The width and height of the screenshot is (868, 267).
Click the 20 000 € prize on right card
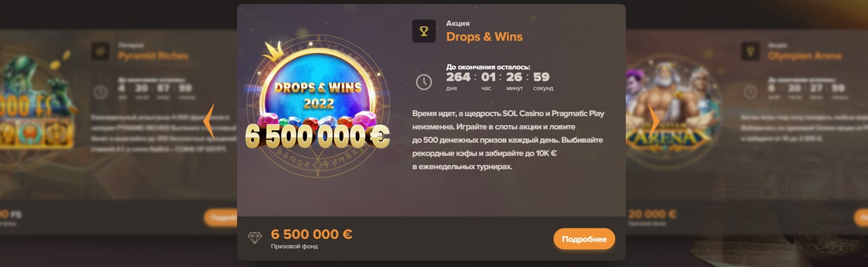(x=652, y=214)
